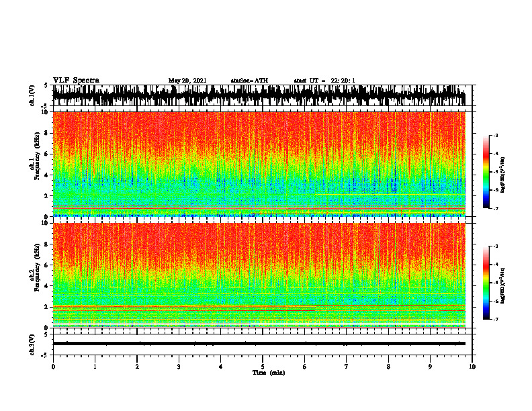The height and width of the screenshot is (411, 532).
Task: Click the ch.2 spectrogram color scale bar
Action: point(486,283)
